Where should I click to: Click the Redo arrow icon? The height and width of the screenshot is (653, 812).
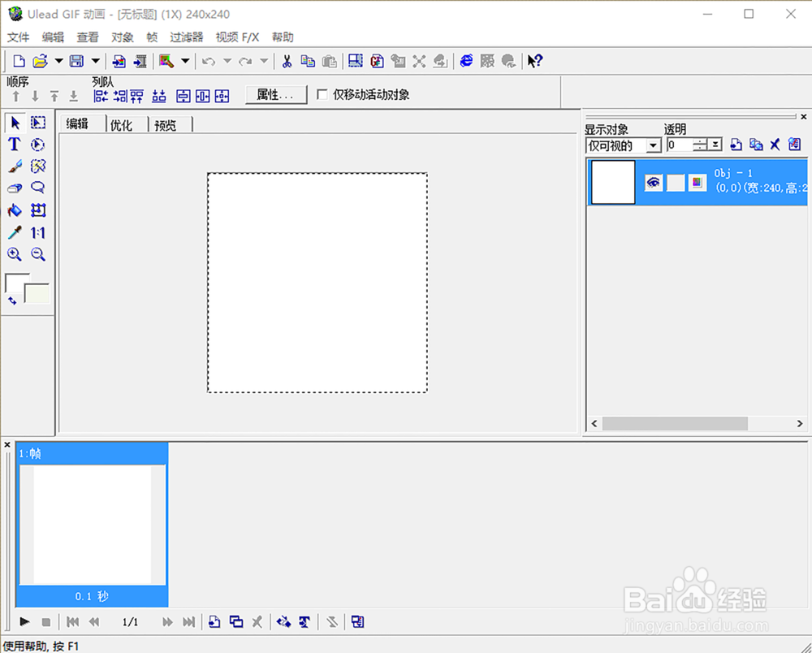(x=245, y=61)
